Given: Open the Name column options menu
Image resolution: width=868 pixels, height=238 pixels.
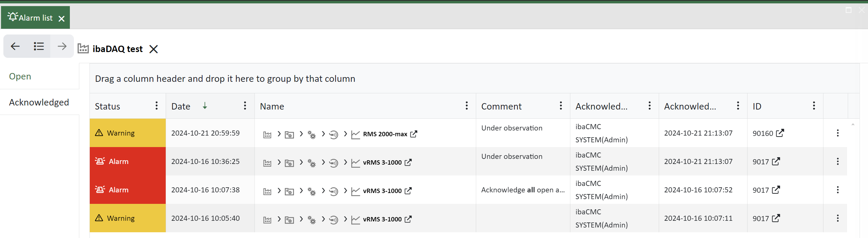Looking at the screenshot, I should [467, 106].
